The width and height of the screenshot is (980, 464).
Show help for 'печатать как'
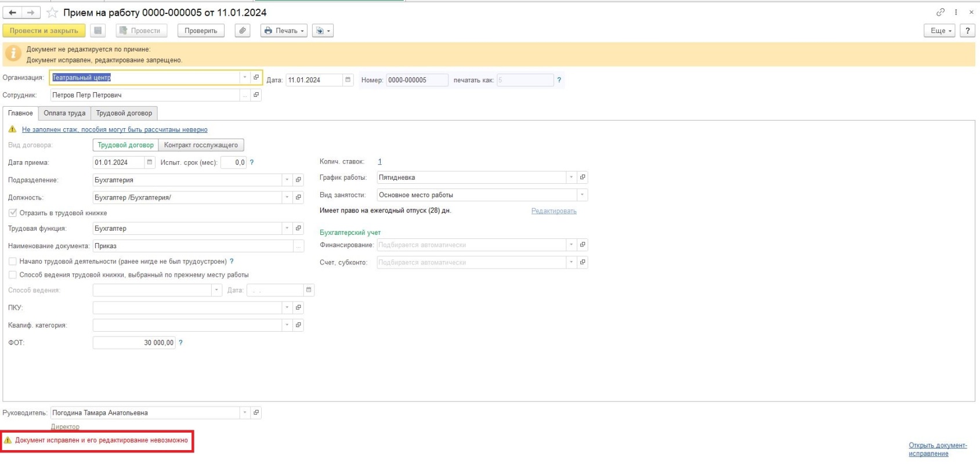[559, 80]
